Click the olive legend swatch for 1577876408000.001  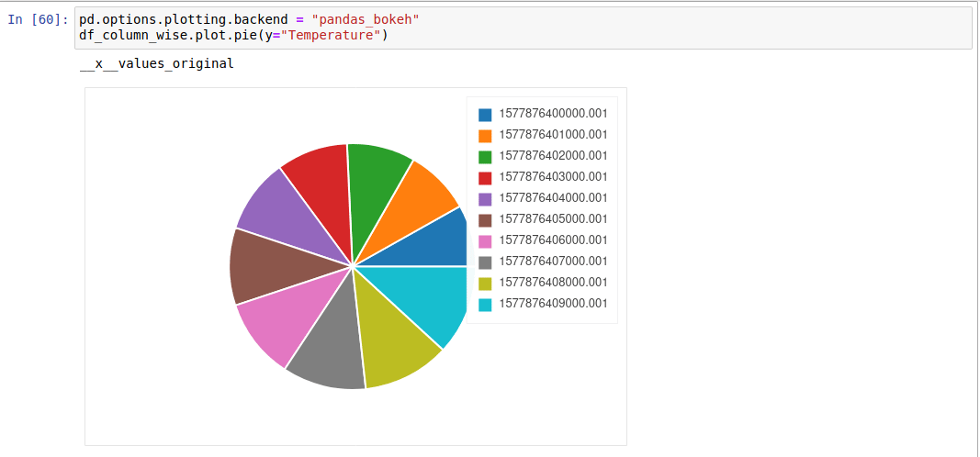coord(485,284)
